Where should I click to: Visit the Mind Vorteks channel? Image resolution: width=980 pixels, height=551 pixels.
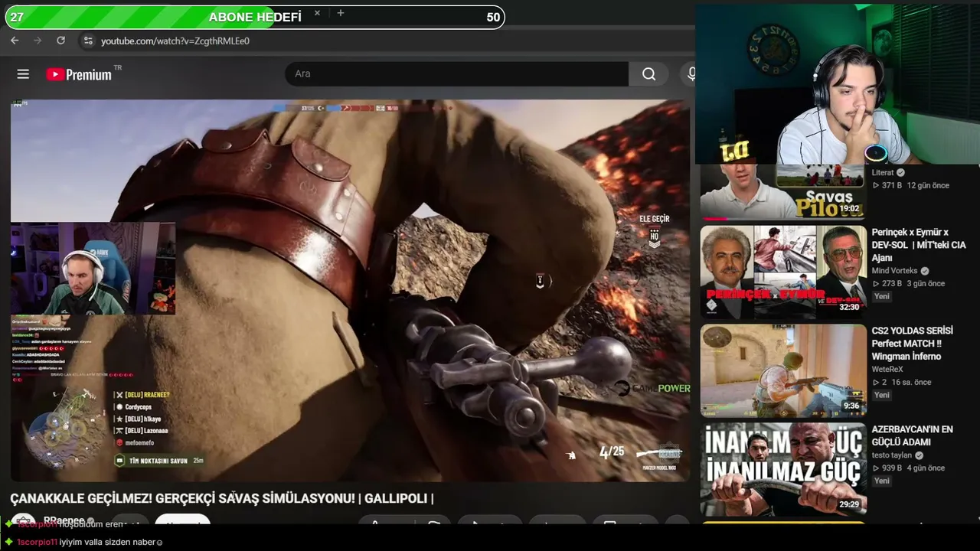coord(894,271)
